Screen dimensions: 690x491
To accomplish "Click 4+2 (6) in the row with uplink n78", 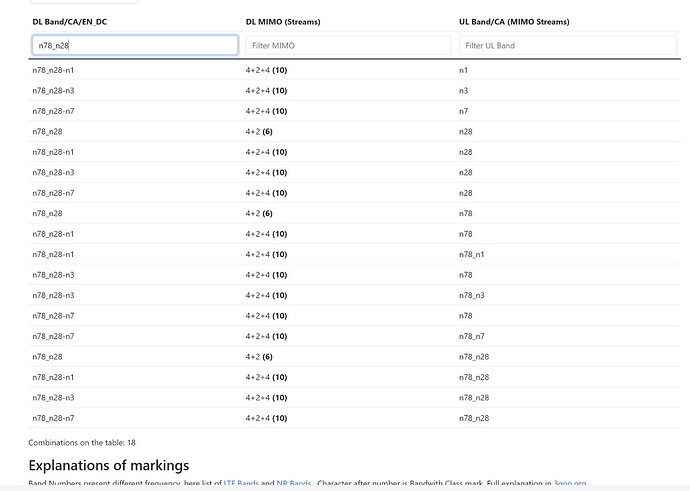I will coord(259,213).
